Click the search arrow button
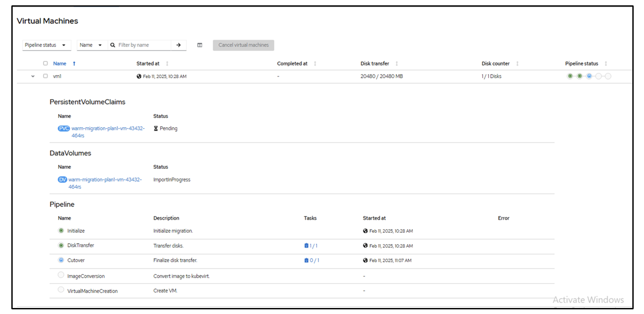The height and width of the screenshot is (314, 644). (179, 45)
